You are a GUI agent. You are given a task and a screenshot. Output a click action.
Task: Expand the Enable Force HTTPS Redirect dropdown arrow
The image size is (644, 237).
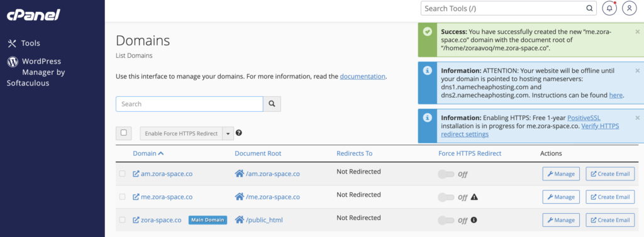point(228,133)
